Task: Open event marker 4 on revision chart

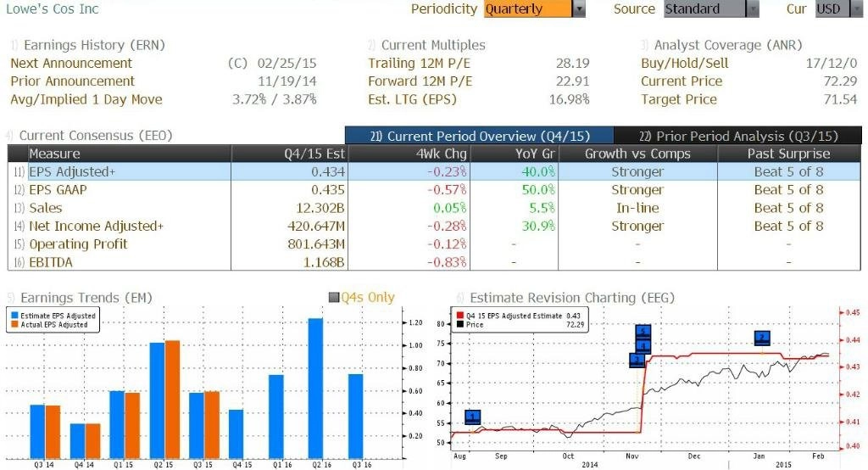Action: click(x=643, y=346)
